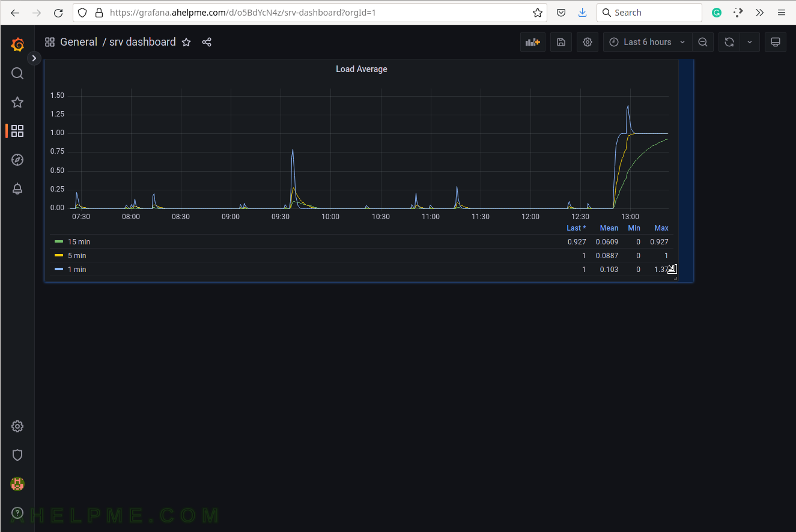
Task: Sort legend by Last column
Action: [x=576, y=228]
